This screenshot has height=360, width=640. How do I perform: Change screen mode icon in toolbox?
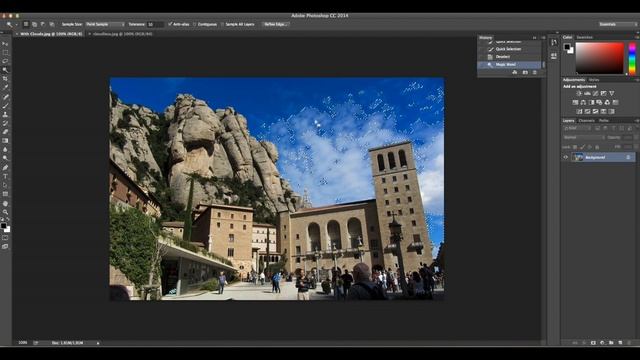point(5,247)
